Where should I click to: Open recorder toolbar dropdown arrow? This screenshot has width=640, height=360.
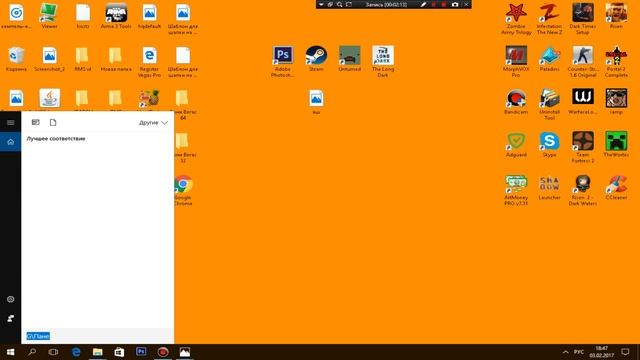(x=322, y=4)
